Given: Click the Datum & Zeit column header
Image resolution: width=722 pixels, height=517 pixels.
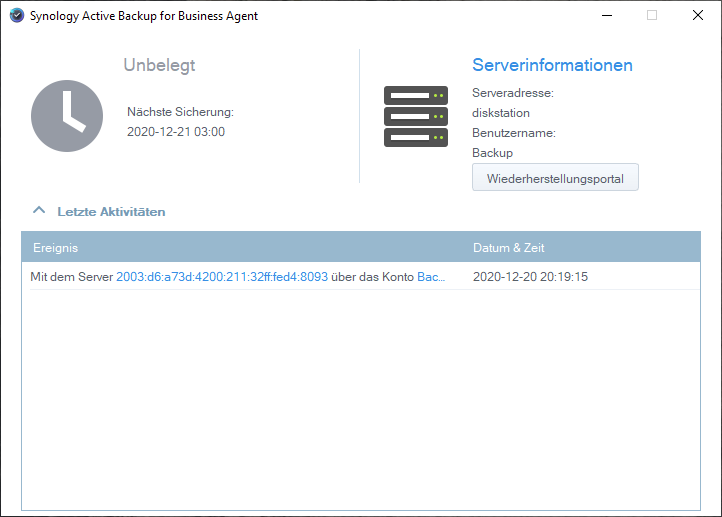Looking at the screenshot, I should pyautogui.click(x=508, y=248).
